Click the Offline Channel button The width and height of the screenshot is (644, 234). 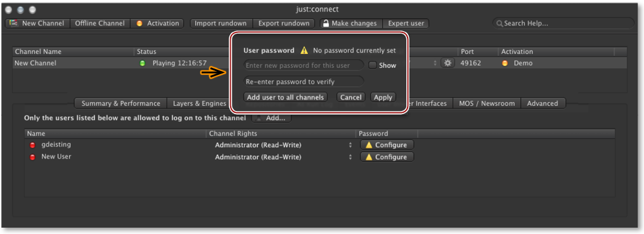100,23
